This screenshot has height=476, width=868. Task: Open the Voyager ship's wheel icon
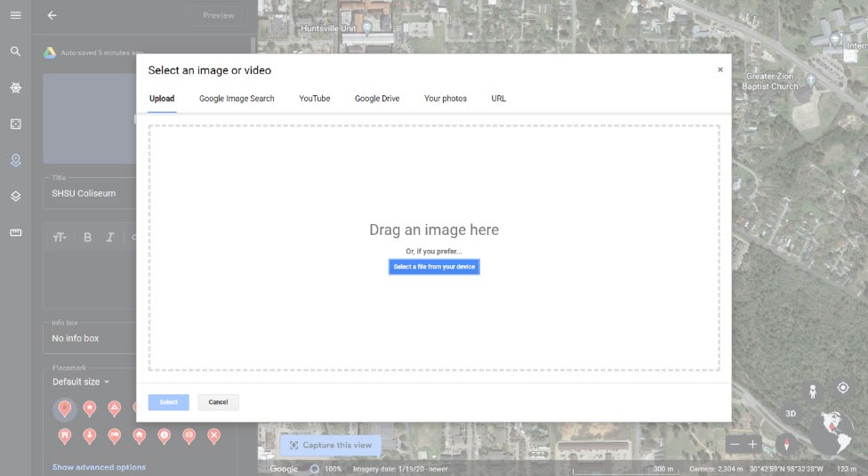point(15,88)
